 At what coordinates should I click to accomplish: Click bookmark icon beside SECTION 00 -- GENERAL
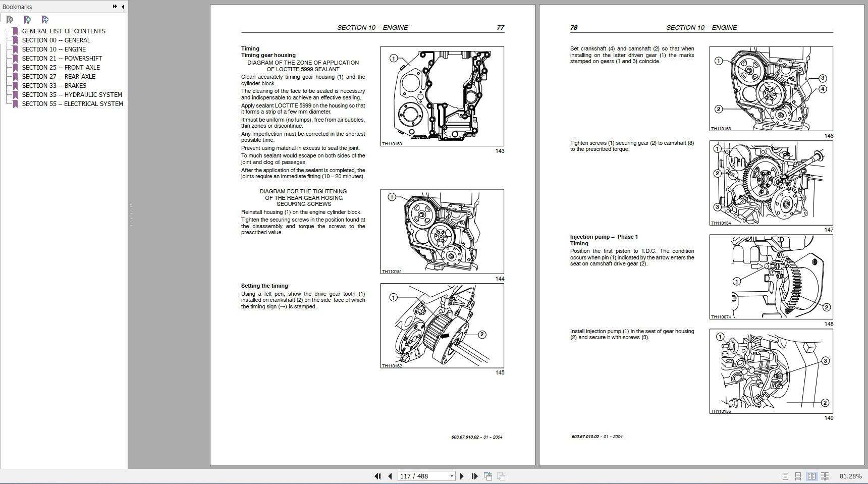[15, 40]
